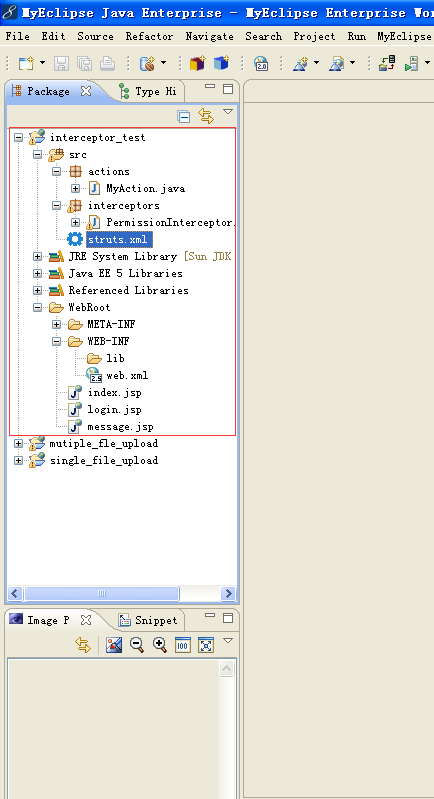
Task: Collapse the WebRoot folder node
Action: (x=38, y=308)
